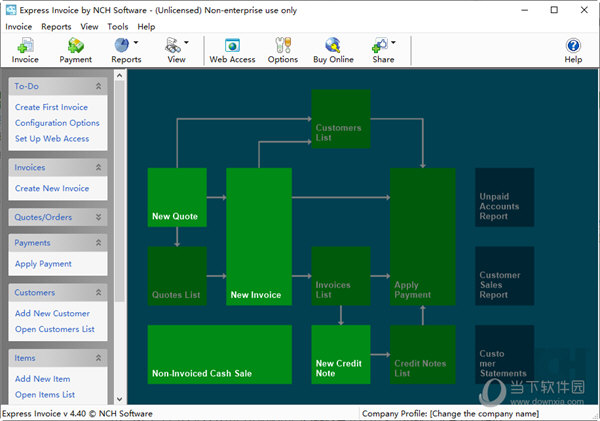Click sidebar scrollbar up arrow
Image resolution: width=600 pixels, height=421 pixels.
coord(119,75)
